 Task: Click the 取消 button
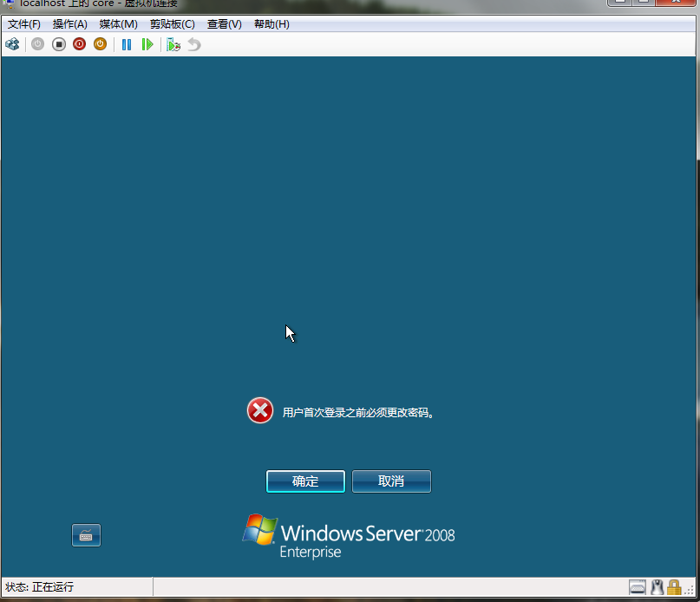click(x=391, y=481)
